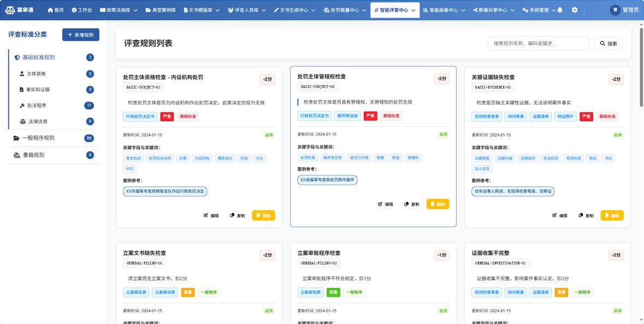
Task: Click the search magnifier icon in 搜索 button
Action: pyautogui.click(x=601, y=43)
